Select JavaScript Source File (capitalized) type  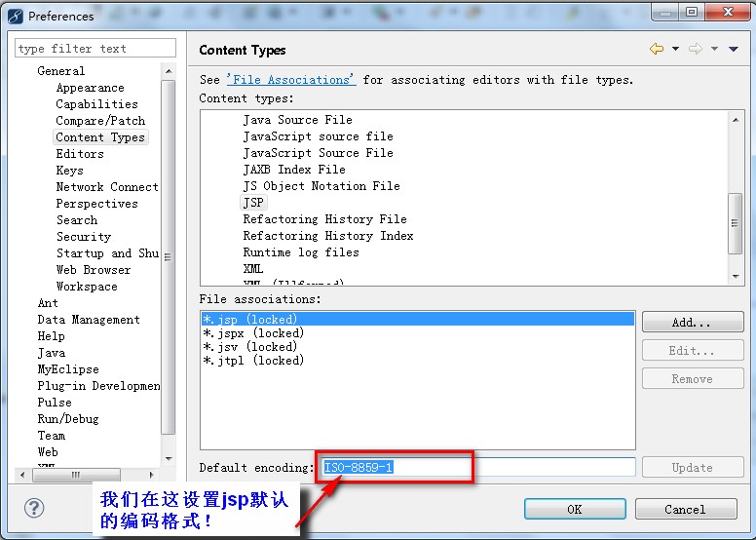(x=319, y=153)
